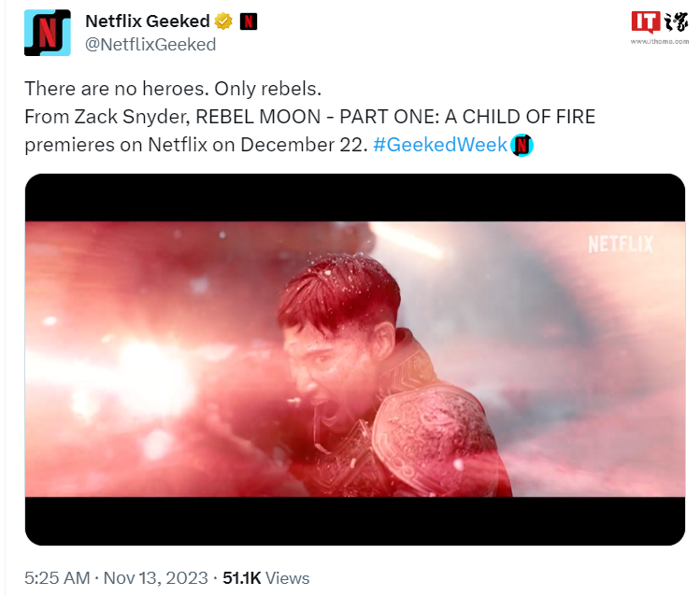Click the 51.1K Views count

point(265,578)
